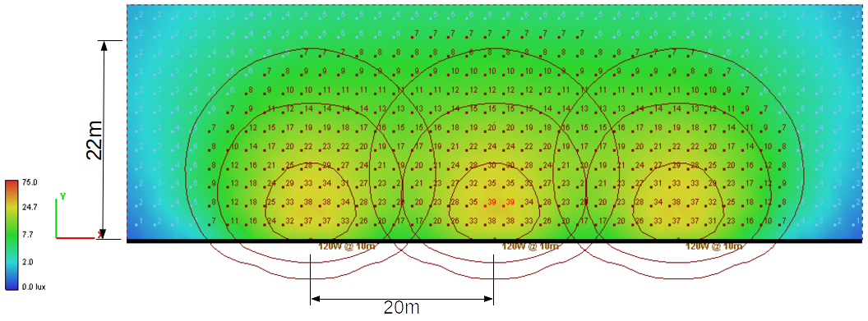Click the middle 120W @ 10m luminaire label
The image size is (868, 321).
click(x=530, y=247)
